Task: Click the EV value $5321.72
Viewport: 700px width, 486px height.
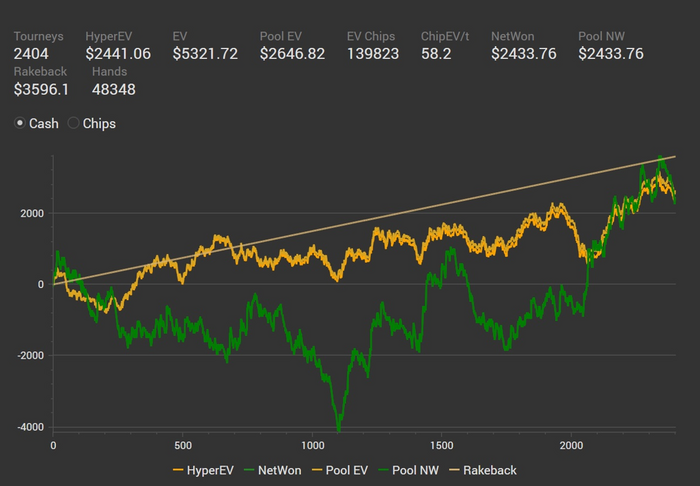Action: (205, 54)
